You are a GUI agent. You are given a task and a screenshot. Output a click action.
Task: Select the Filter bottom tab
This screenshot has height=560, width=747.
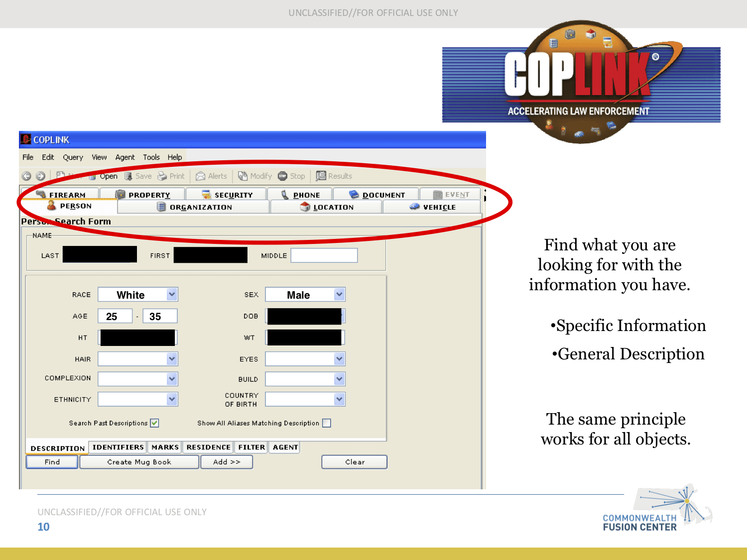click(251, 447)
